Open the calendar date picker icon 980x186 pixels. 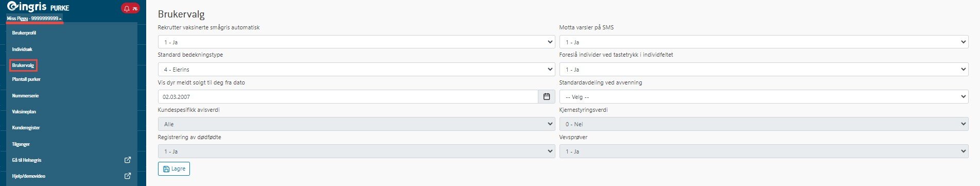(547, 97)
